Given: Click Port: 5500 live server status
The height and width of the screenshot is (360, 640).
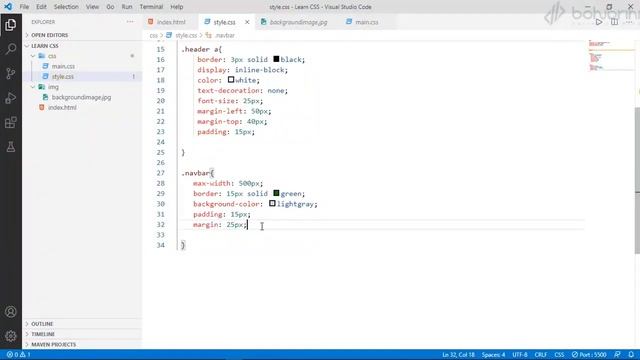Looking at the screenshot, I should pos(589,354).
